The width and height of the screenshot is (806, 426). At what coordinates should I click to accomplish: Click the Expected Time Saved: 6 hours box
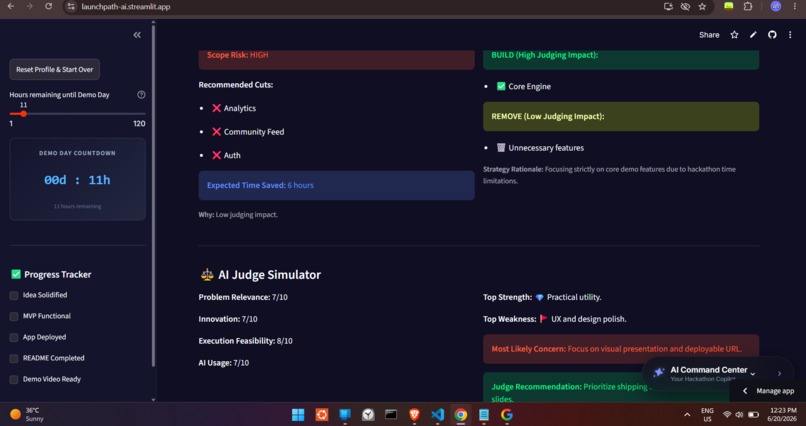(337, 186)
